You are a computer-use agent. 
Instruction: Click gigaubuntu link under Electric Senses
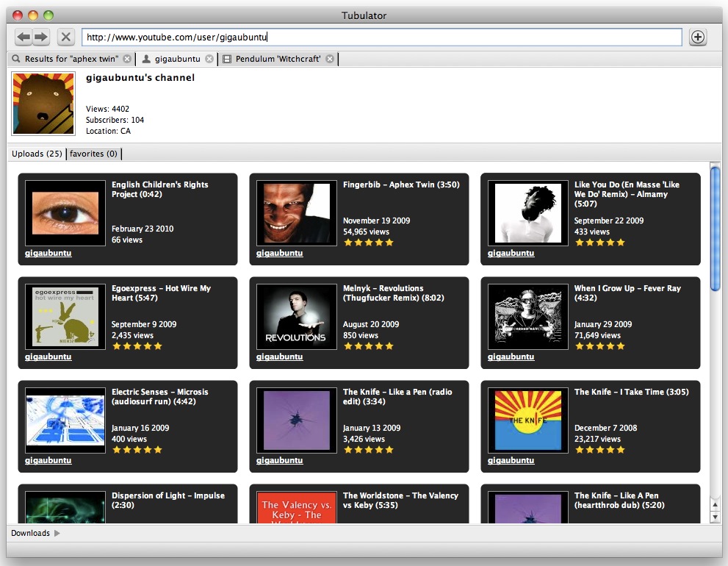[x=48, y=460]
